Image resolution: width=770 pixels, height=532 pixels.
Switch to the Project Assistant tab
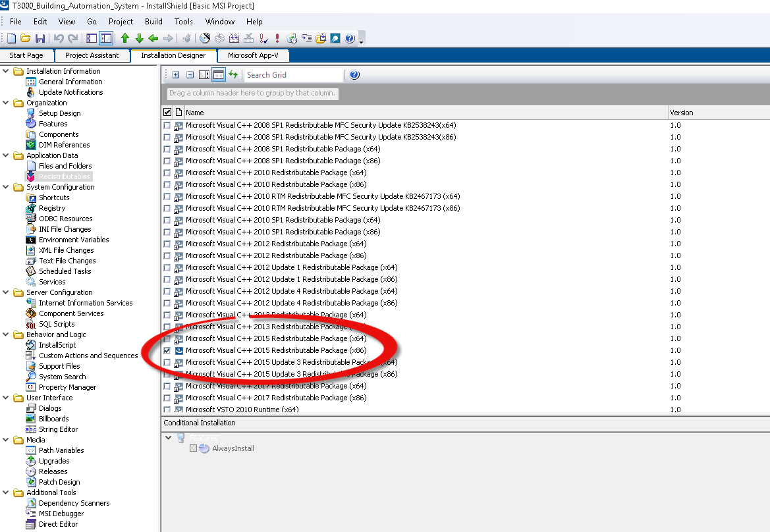pos(92,55)
